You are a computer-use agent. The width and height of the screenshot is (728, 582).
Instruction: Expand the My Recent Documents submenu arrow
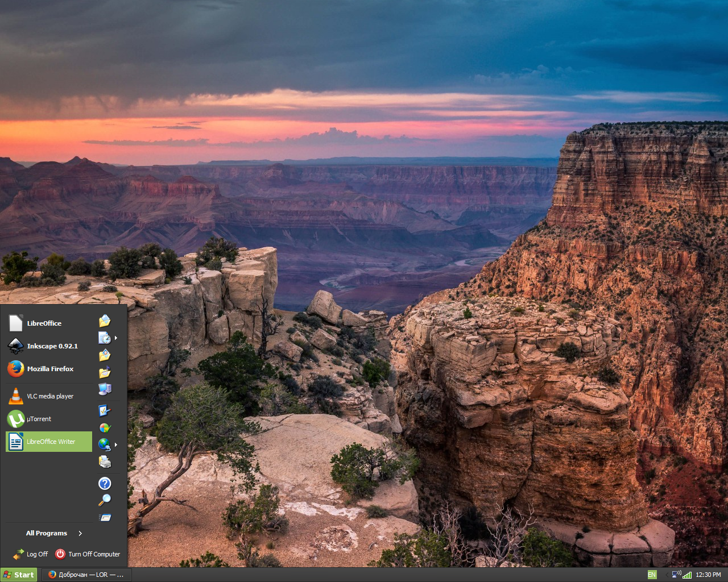(116, 338)
